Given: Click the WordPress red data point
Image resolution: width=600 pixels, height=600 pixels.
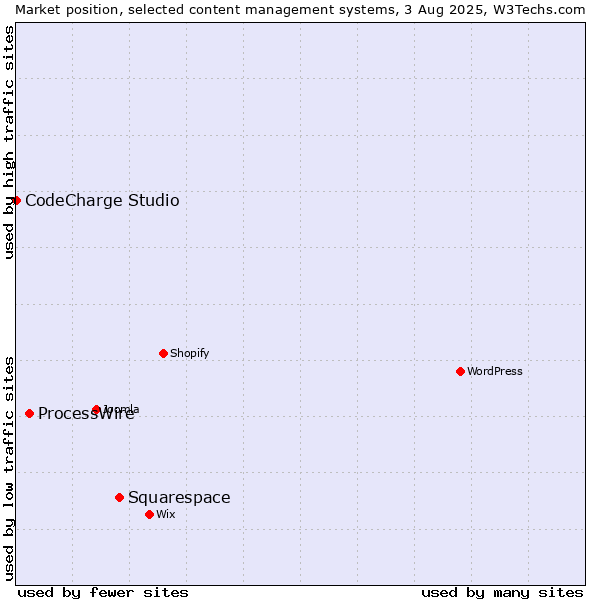Looking at the screenshot, I should pos(460,372).
